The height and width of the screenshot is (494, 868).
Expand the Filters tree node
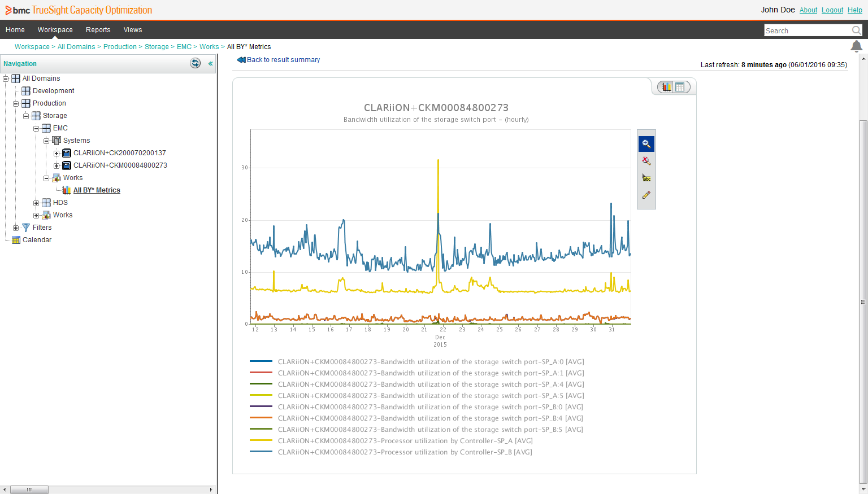(x=16, y=228)
